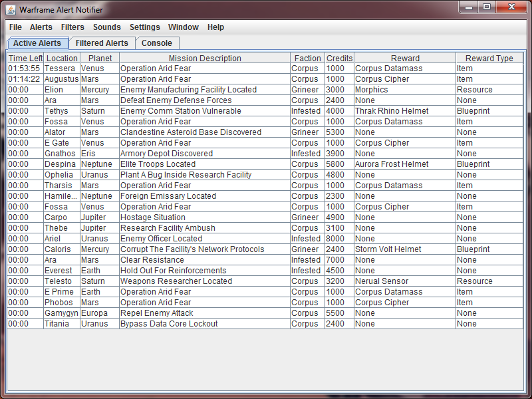
Task: Open the Settings menu
Action: [x=145, y=27]
